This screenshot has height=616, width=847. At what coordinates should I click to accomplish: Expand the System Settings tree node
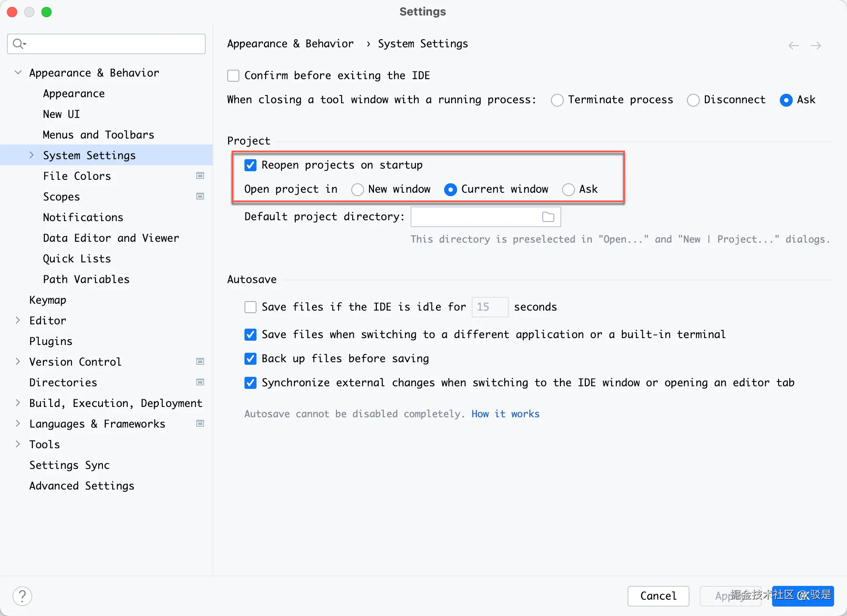pyautogui.click(x=31, y=155)
